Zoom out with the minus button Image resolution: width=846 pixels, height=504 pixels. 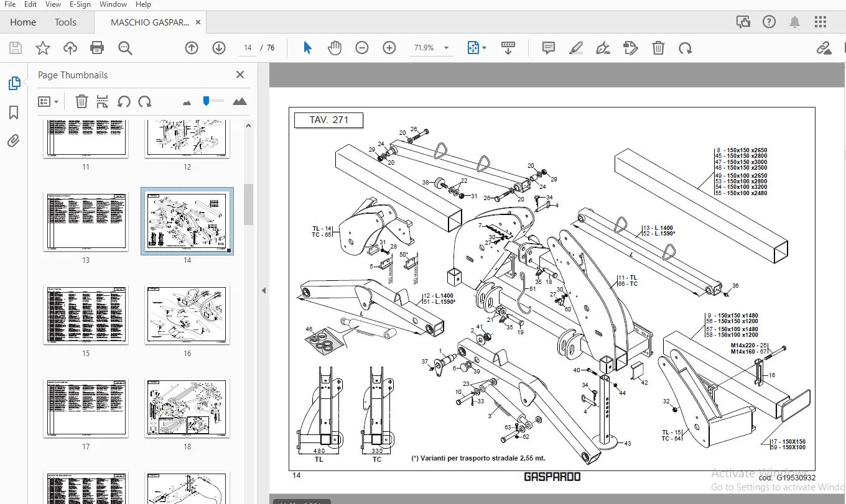(362, 48)
